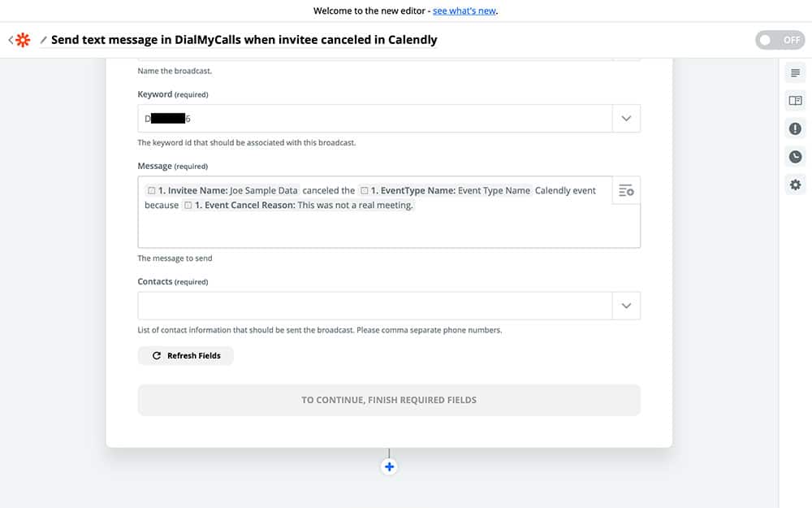Image resolution: width=812 pixels, height=508 pixels.
Task: Add a step with the blue plus icon
Action: tap(389, 467)
